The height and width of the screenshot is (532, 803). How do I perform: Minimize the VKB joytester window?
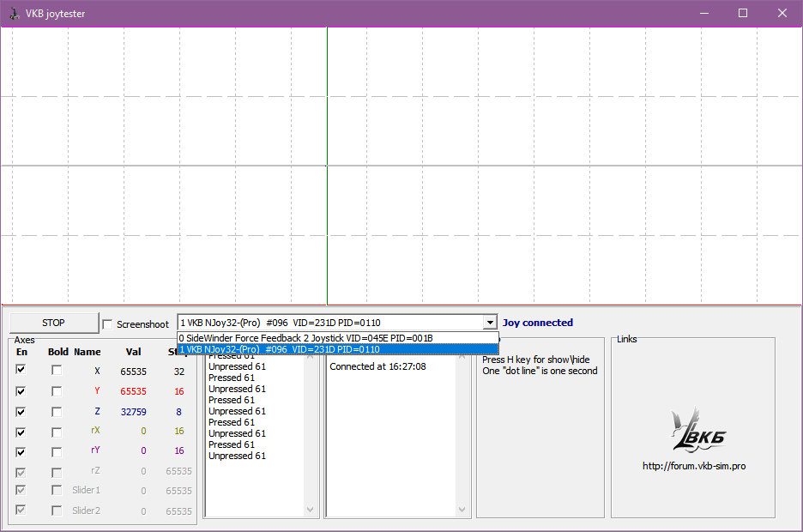[x=704, y=14]
